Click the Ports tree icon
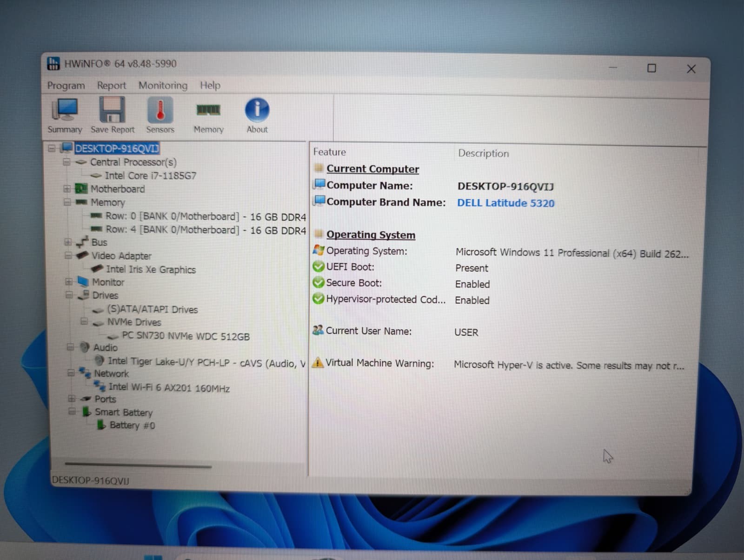The width and height of the screenshot is (744, 560). point(86,399)
